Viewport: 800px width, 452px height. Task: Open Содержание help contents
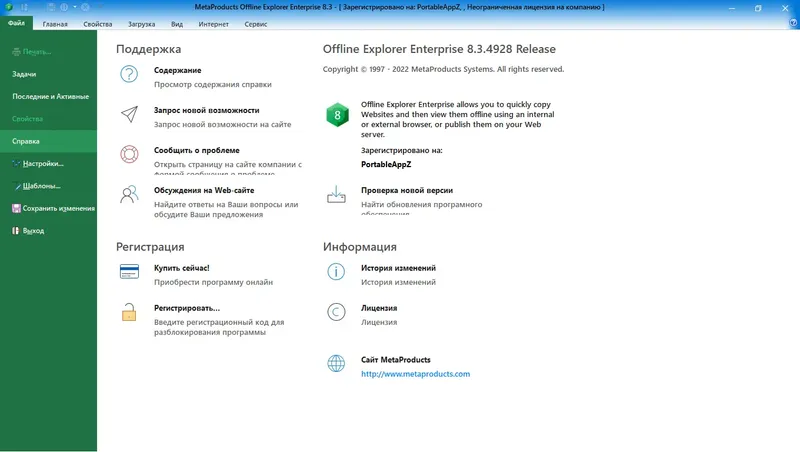point(178,70)
